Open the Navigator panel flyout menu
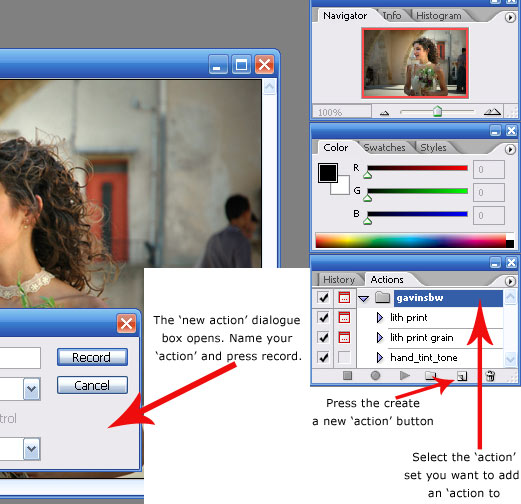 [510, 17]
